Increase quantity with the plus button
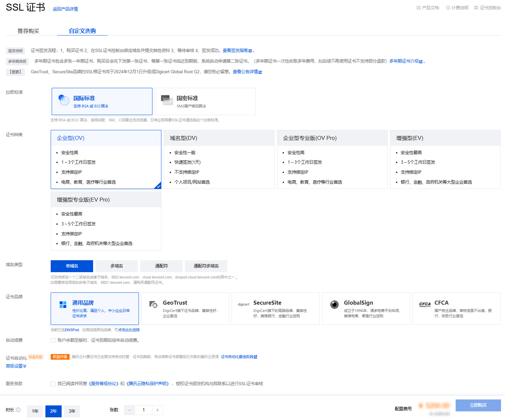This screenshot has width=505, height=420. click(157, 410)
